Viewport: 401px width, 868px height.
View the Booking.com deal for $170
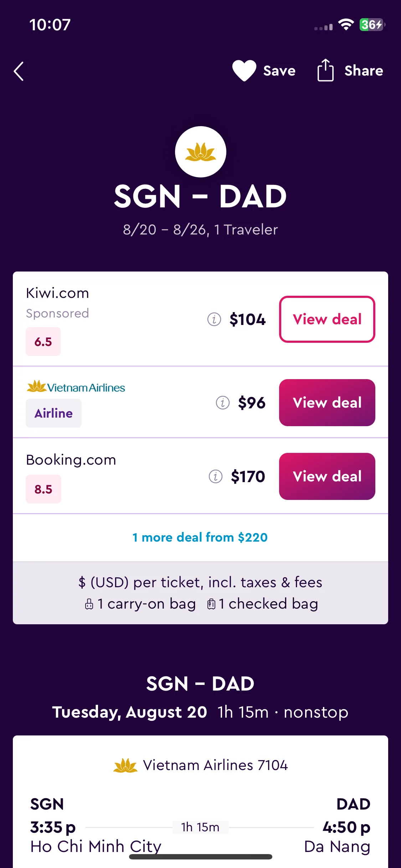point(327,476)
